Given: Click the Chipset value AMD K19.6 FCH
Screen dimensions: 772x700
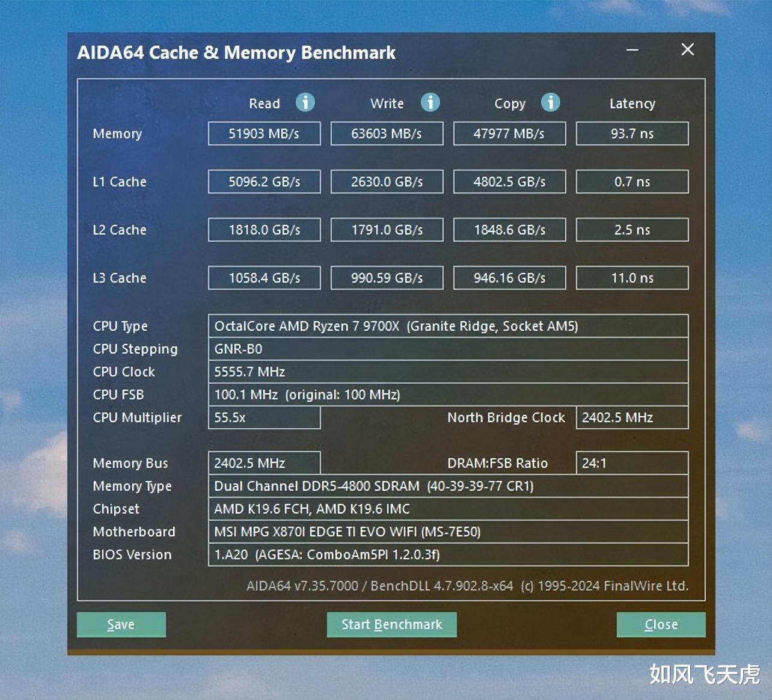Looking at the screenshot, I should 449,509.
